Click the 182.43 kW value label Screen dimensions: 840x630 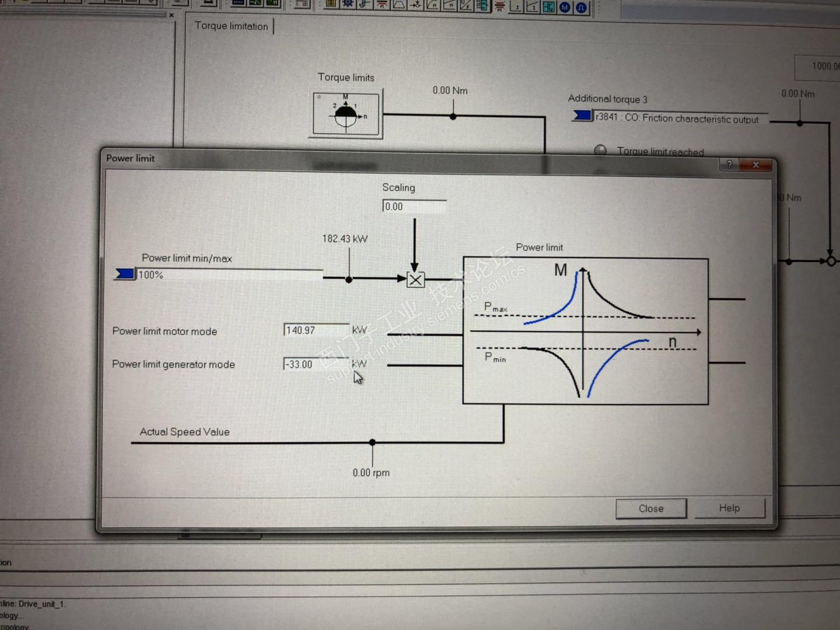coord(345,239)
